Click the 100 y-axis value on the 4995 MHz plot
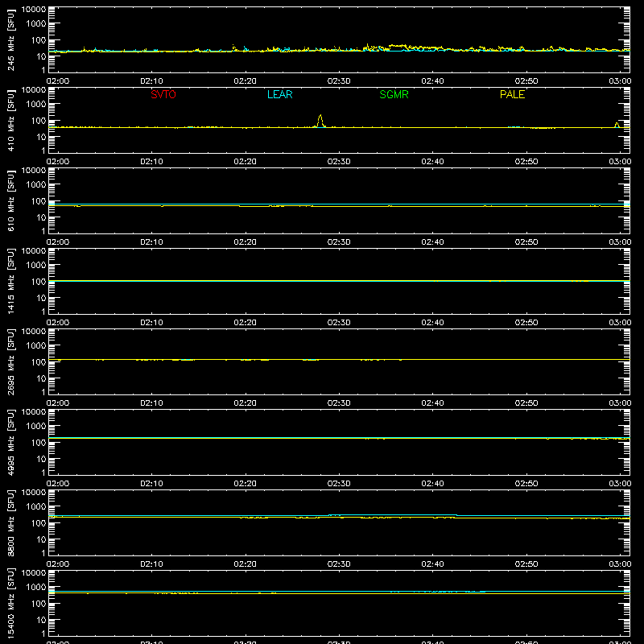 click(x=39, y=443)
